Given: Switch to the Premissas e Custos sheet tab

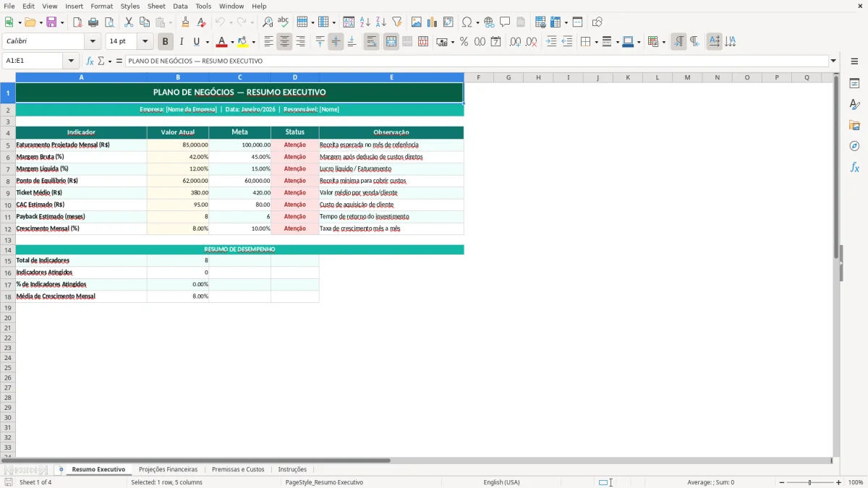Looking at the screenshot, I should pos(238,470).
